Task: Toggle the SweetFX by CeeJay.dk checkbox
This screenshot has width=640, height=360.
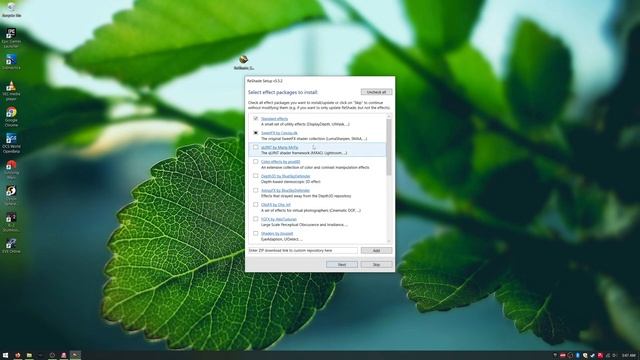Action: [x=256, y=133]
